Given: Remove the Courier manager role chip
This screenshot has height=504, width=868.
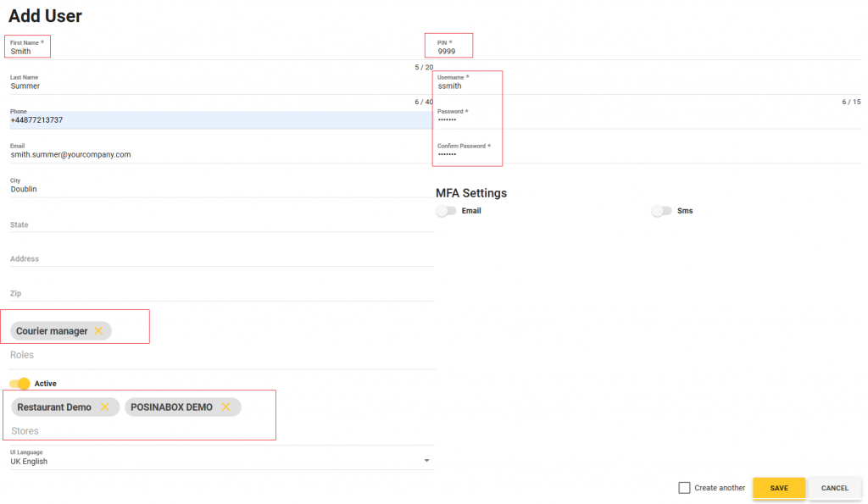Looking at the screenshot, I should click(98, 331).
